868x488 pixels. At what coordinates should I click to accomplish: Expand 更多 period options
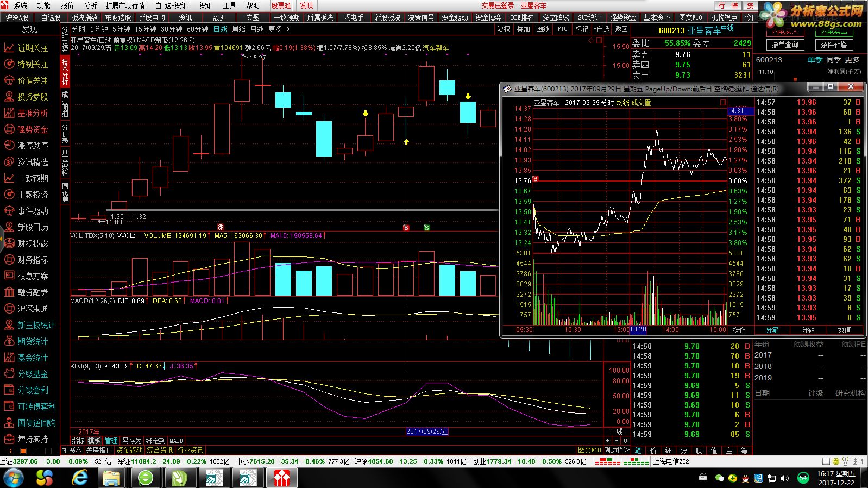point(279,29)
